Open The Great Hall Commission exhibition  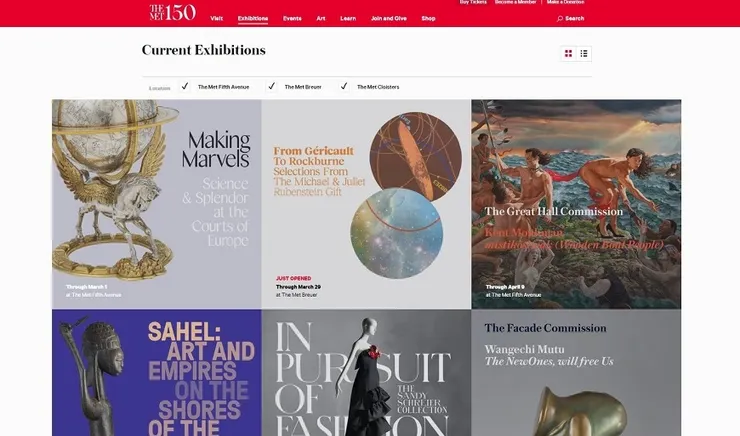pos(576,204)
